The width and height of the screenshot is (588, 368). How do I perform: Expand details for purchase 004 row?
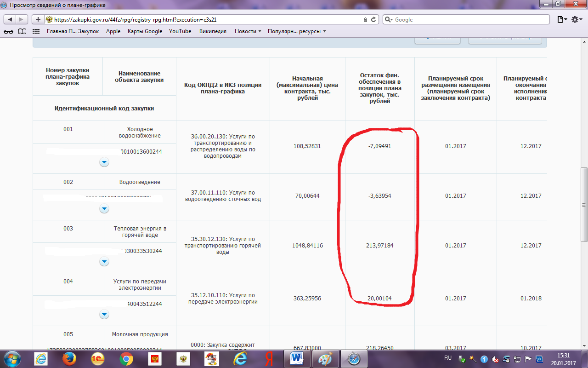[104, 315]
